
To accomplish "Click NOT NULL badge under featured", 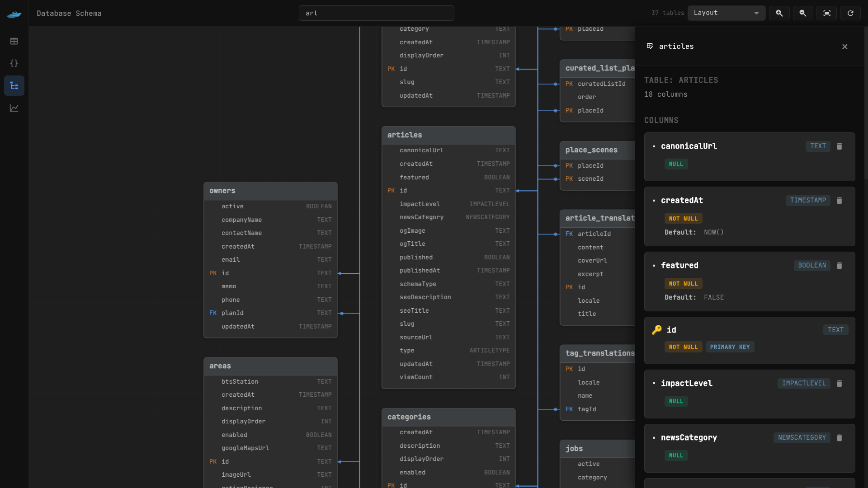I will pos(683,284).
